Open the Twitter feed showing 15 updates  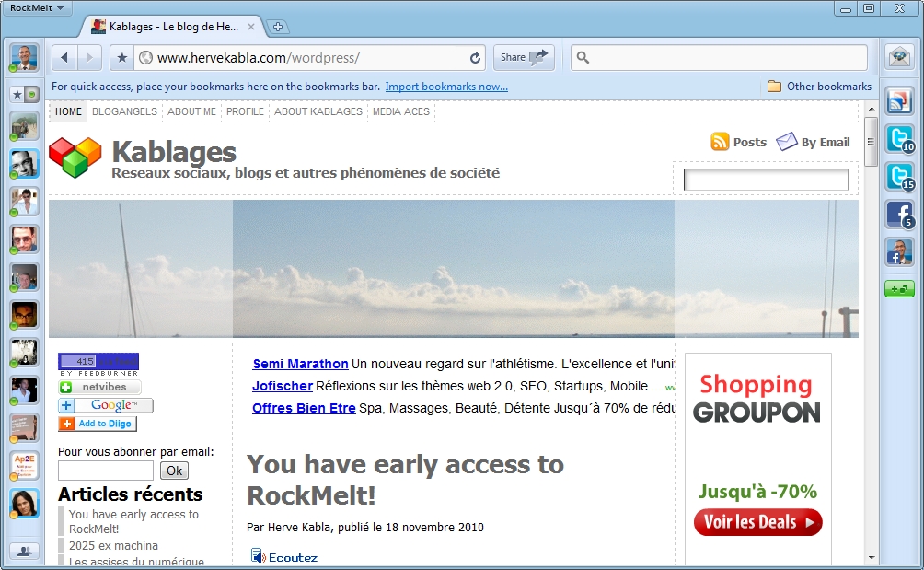899,177
